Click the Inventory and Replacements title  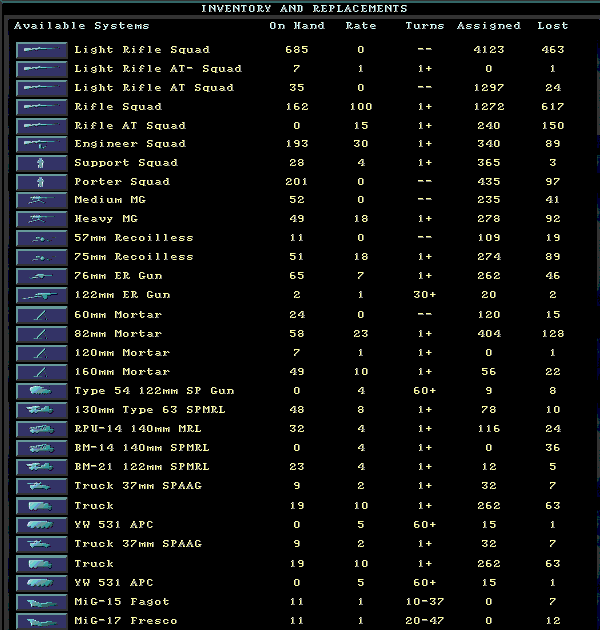(x=304, y=8)
